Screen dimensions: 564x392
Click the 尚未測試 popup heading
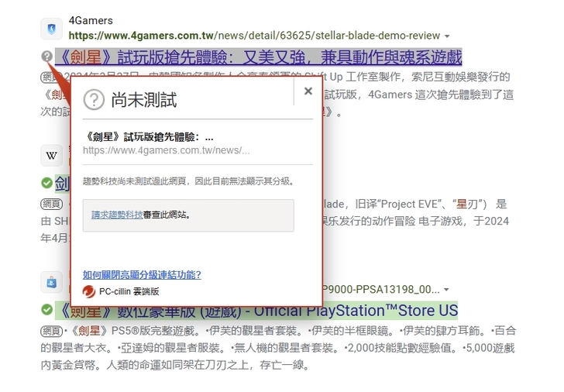pyautogui.click(x=144, y=100)
